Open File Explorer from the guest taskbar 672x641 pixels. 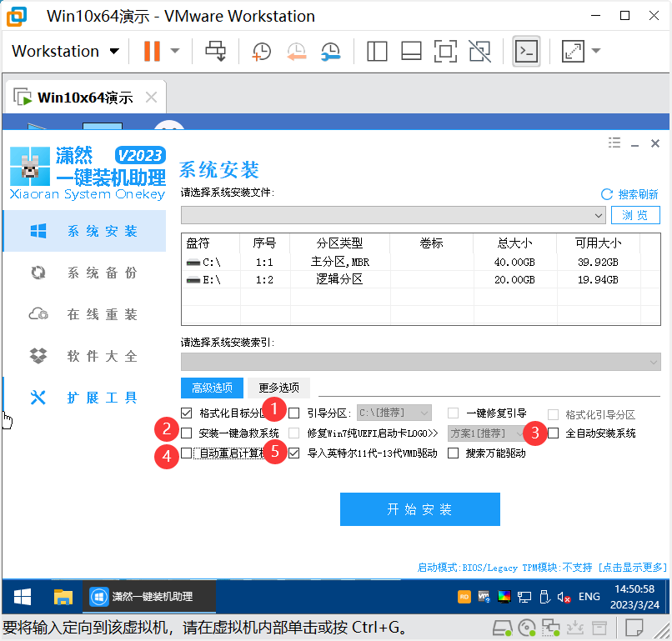coord(63,597)
